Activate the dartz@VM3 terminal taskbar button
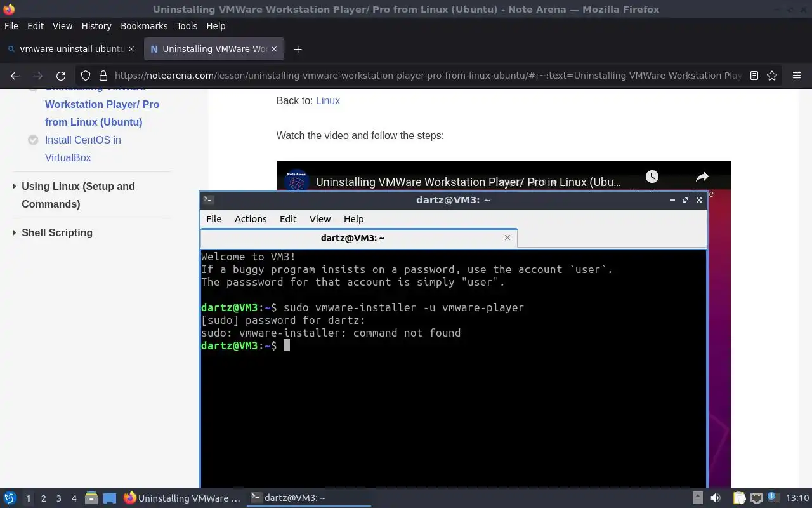The image size is (812, 508). [309, 498]
